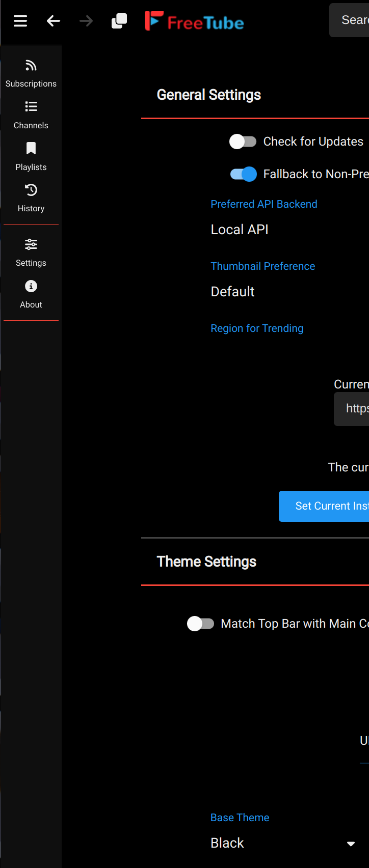
Task: Enable Check for Updates
Action: click(x=243, y=142)
